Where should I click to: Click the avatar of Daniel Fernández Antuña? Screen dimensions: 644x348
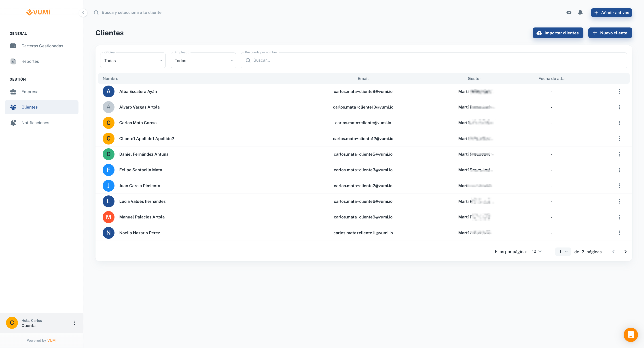[108, 154]
